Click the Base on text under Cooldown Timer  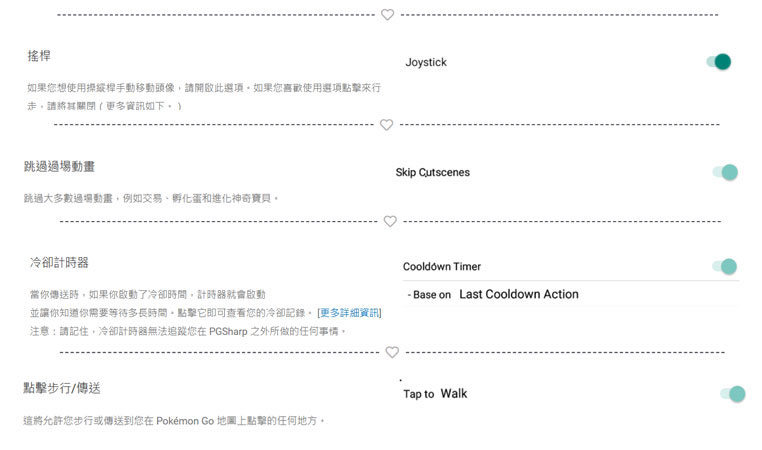(430, 295)
